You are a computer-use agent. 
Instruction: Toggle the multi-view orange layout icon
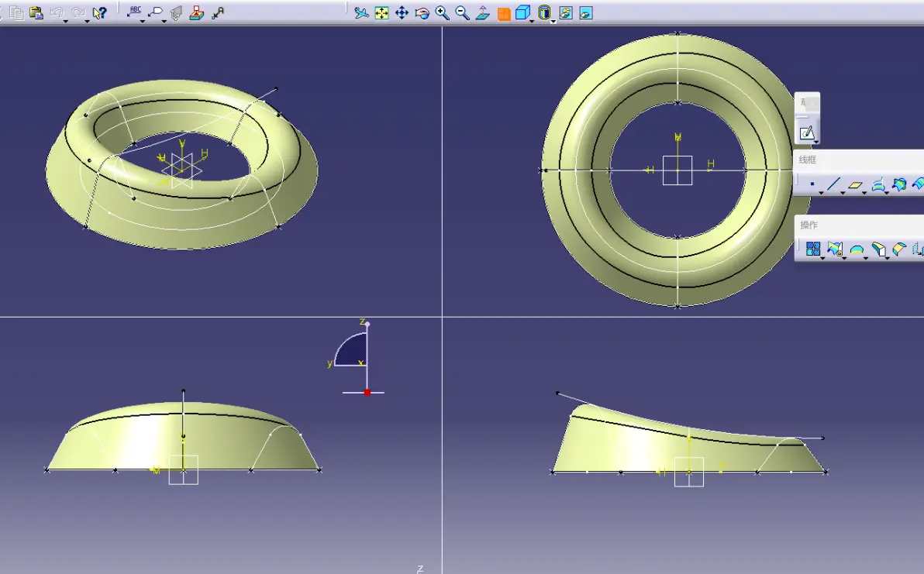click(503, 13)
